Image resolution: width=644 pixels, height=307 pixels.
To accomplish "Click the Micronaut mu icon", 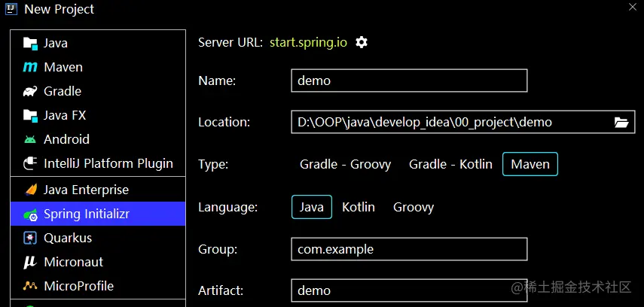I will tap(30, 263).
